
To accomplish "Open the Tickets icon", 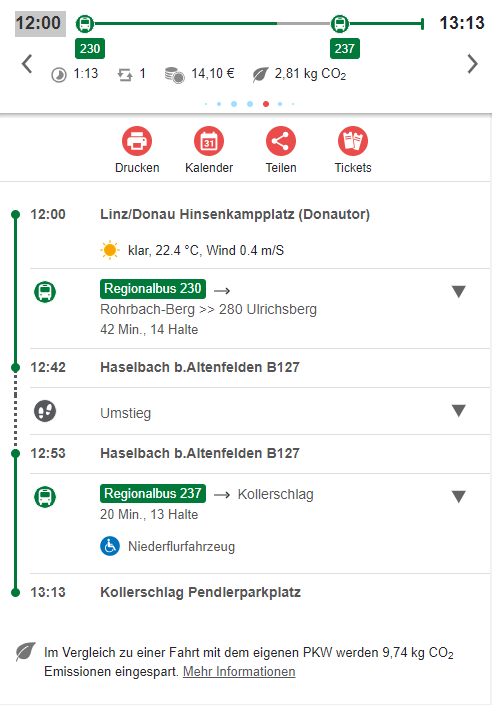I will click(x=353, y=141).
